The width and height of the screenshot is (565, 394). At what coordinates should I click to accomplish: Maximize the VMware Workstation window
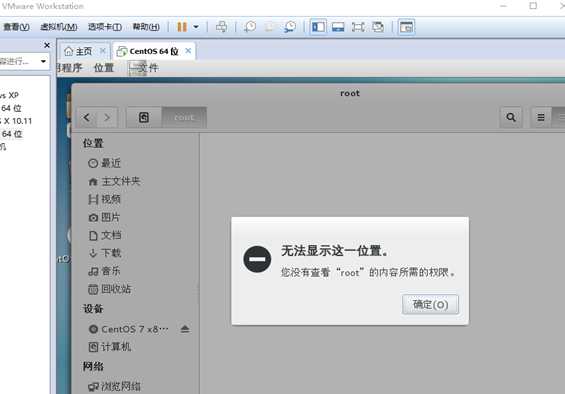[533, 5]
